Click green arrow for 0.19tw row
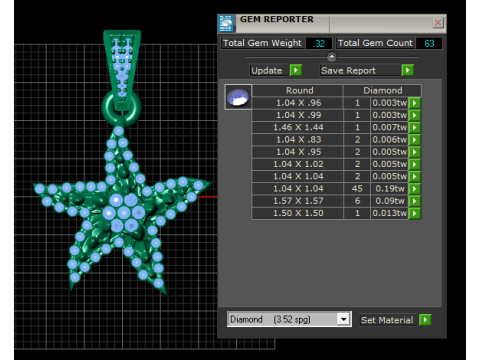Screen dimensions: 480x360 pyautogui.click(x=415, y=189)
